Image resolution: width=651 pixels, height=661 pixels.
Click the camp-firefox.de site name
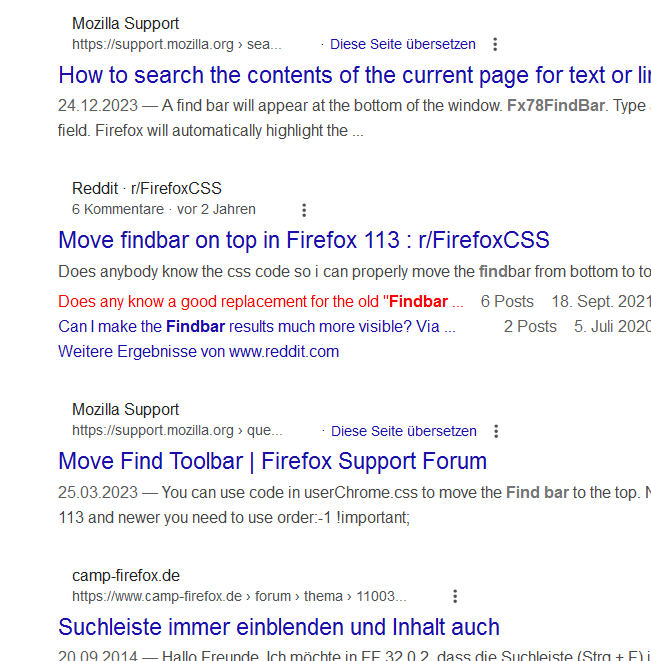(126, 575)
